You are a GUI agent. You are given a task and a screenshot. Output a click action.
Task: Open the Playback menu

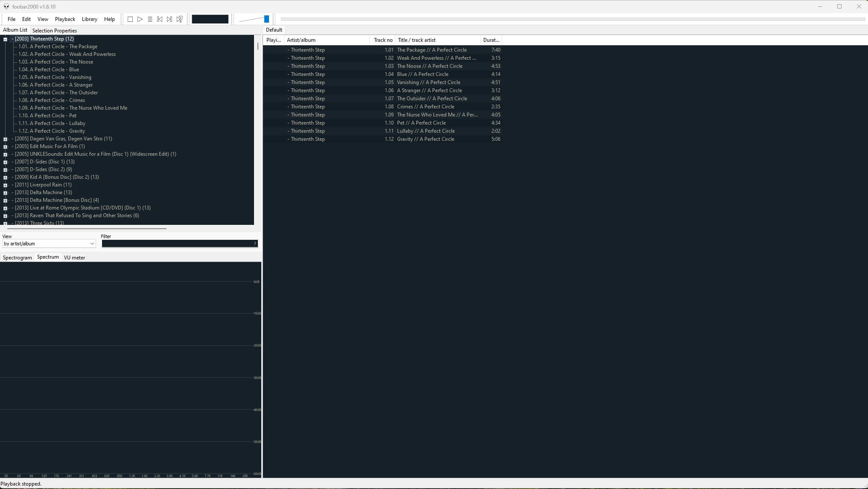point(65,19)
